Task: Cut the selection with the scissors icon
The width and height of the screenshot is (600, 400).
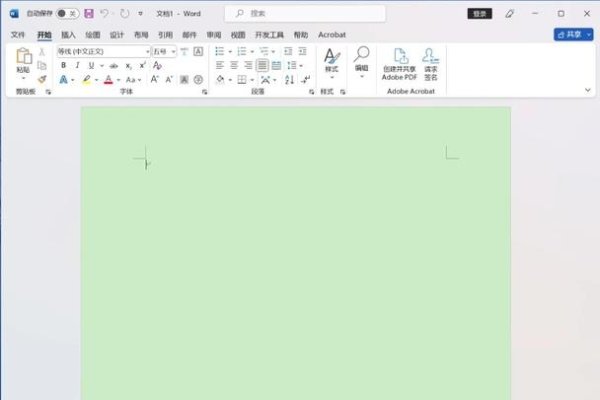Action: 42,52
